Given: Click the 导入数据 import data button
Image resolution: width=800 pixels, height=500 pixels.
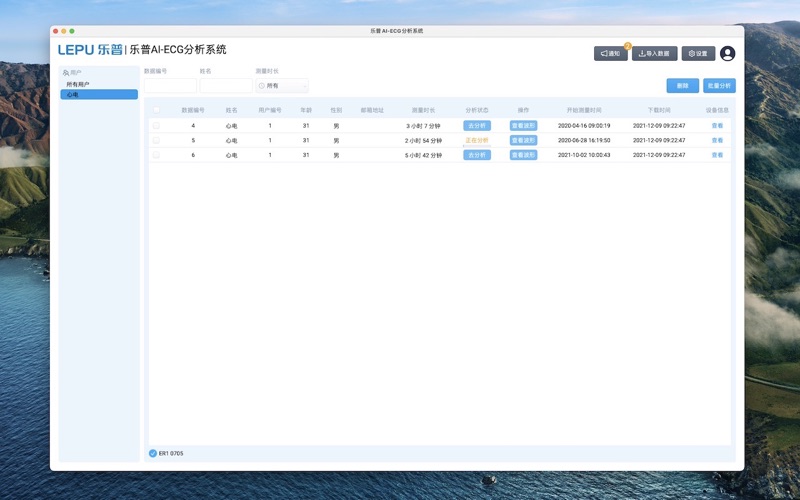Looking at the screenshot, I should click(654, 54).
